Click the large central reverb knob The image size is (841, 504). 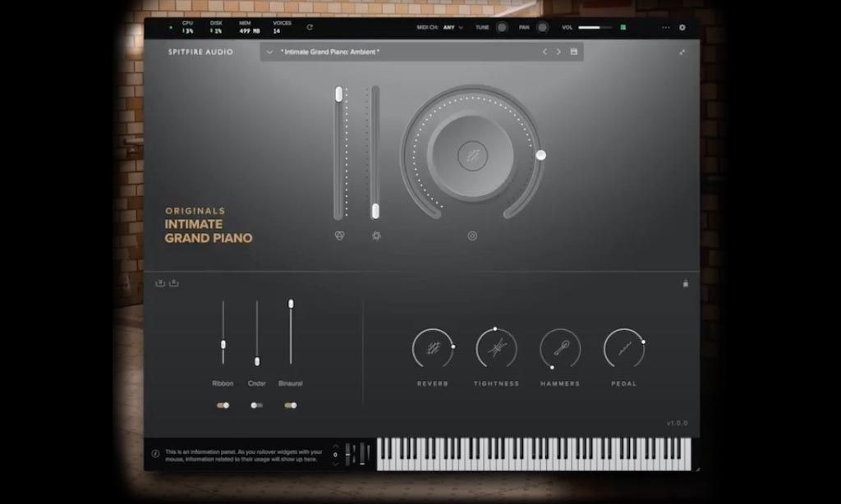(x=472, y=156)
